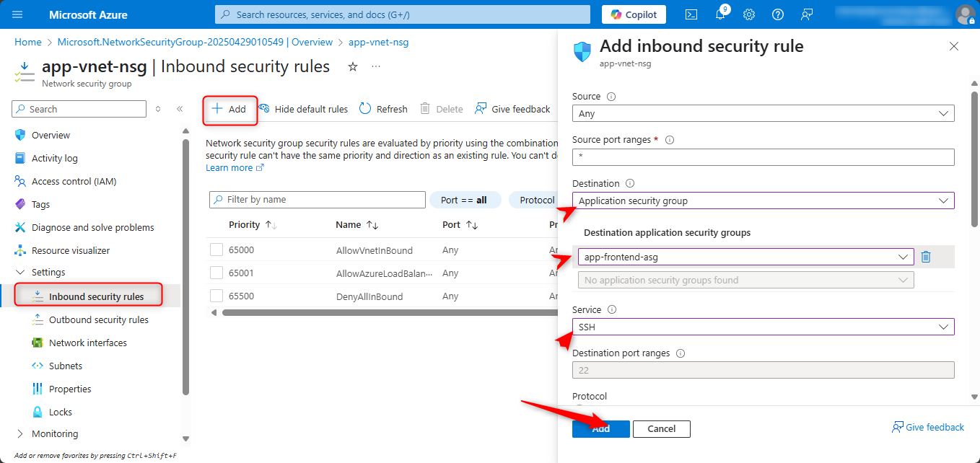Click the top Search resources box
This screenshot has height=463, width=980.
point(403,14)
